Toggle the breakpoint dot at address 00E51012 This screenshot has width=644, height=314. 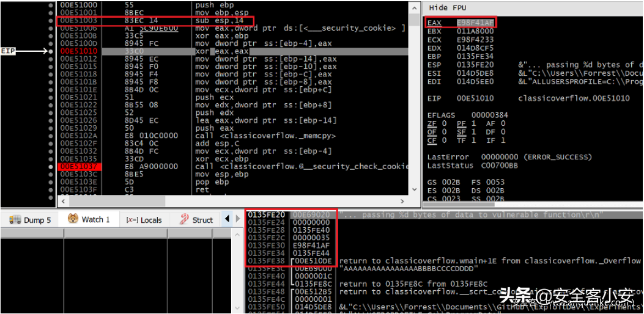(x=50, y=59)
